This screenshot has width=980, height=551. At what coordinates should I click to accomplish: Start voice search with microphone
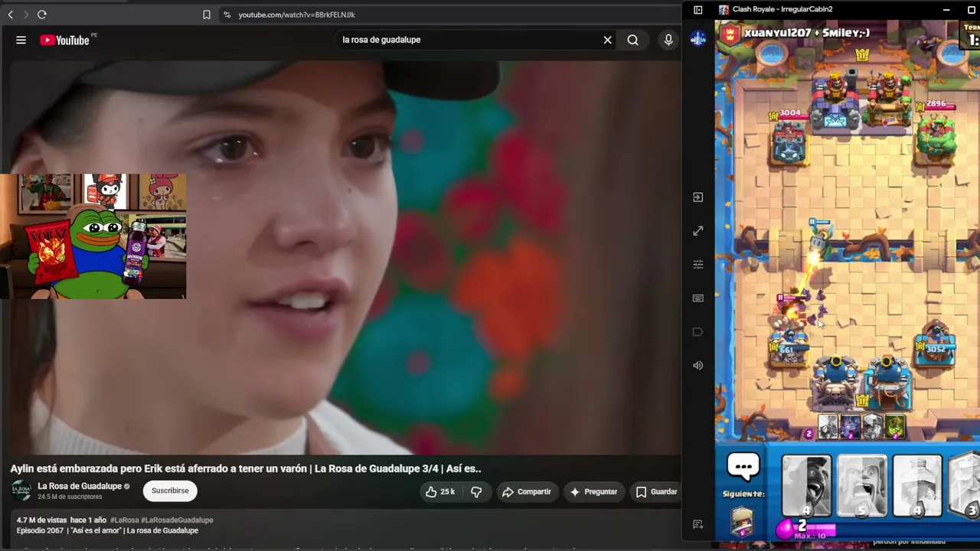[x=668, y=40]
